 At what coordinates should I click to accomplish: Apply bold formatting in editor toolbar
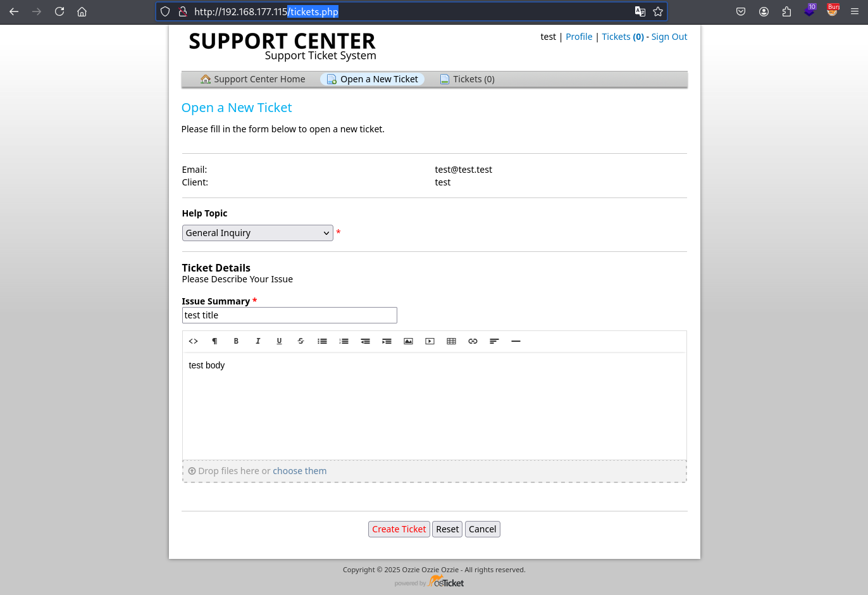point(236,341)
